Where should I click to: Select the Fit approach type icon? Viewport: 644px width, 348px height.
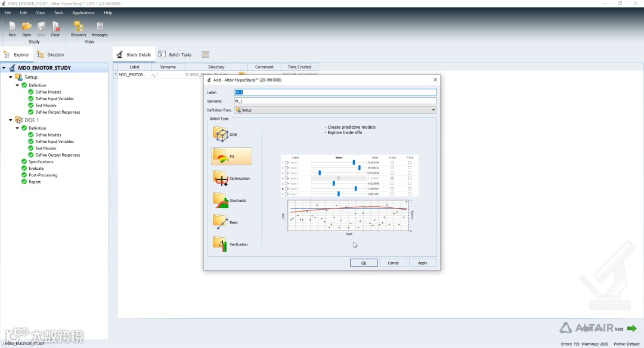pyautogui.click(x=220, y=156)
